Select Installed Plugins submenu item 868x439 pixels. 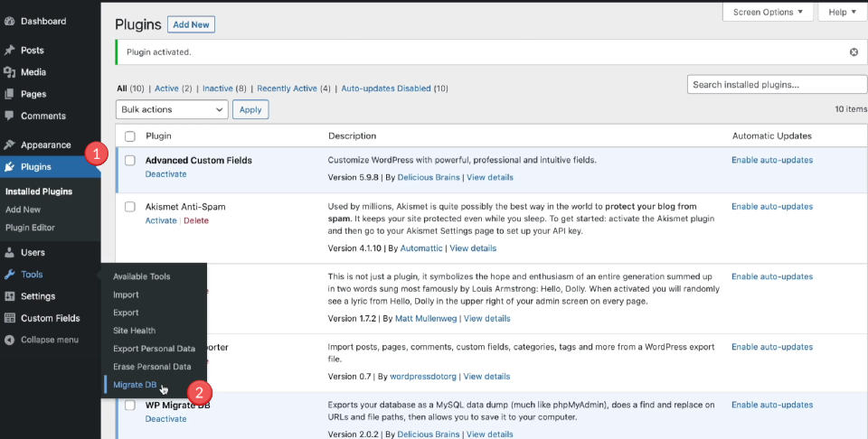39,191
